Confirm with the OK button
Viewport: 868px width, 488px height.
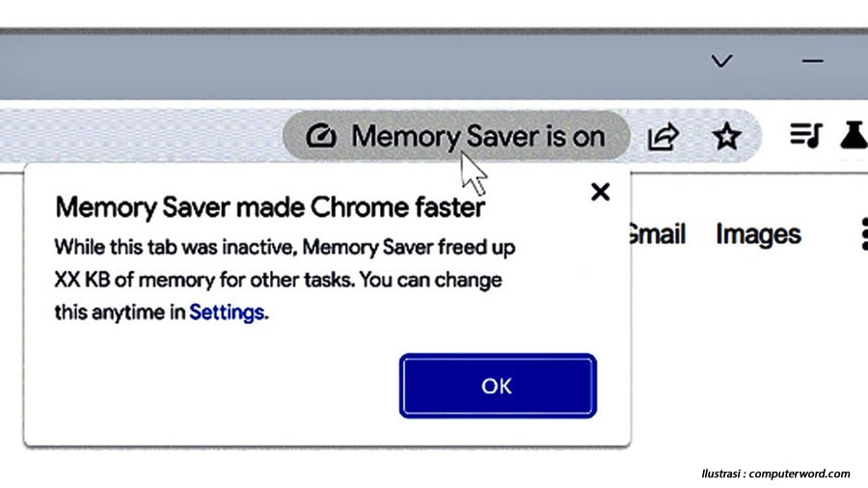pyautogui.click(x=498, y=386)
